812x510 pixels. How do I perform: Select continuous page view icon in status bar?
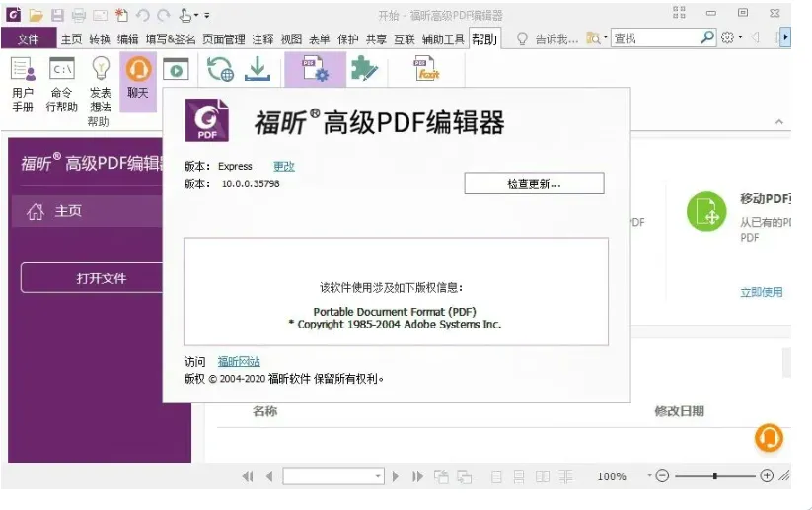(x=519, y=476)
